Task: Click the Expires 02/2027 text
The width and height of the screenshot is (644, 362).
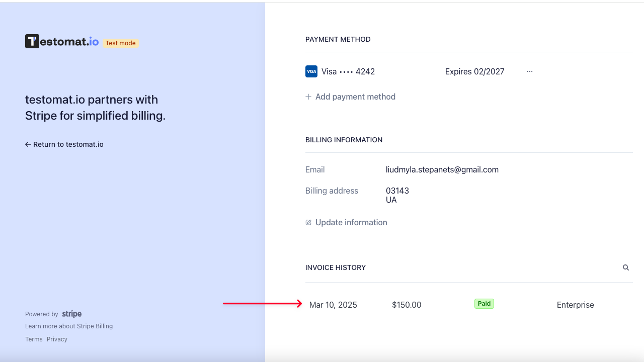Action: (x=475, y=71)
